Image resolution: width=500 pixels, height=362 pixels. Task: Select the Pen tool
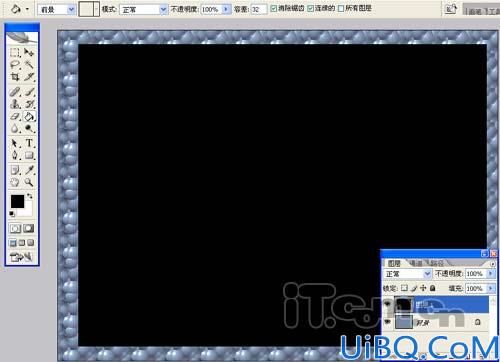(15, 155)
